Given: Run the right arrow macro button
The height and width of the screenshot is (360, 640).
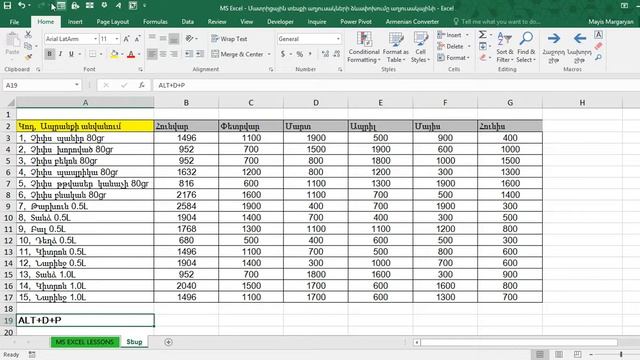Looking at the screenshot, I should 553,47.
